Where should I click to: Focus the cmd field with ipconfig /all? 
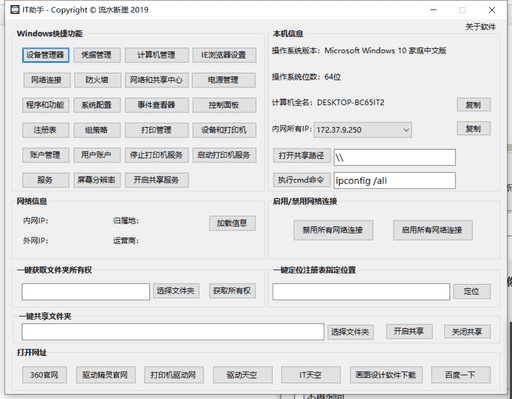(x=395, y=181)
